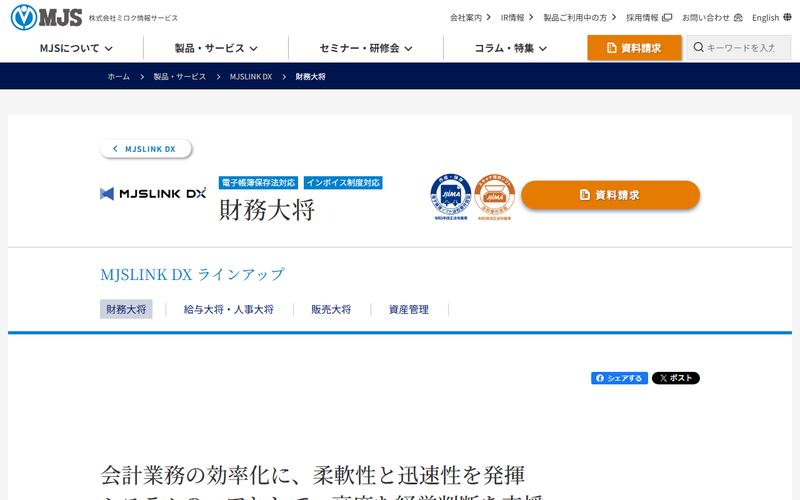Expand the 製品・サービス menu
The width and height of the screenshot is (800, 500).
click(x=216, y=48)
